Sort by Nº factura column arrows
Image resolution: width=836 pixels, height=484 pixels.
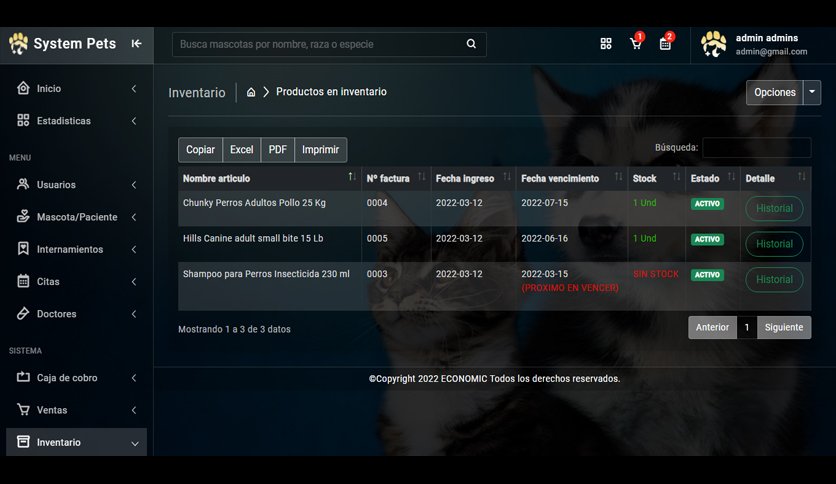tap(422, 176)
